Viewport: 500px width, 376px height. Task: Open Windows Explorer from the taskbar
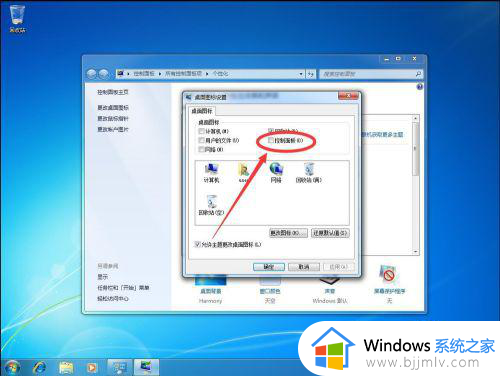click(x=66, y=367)
